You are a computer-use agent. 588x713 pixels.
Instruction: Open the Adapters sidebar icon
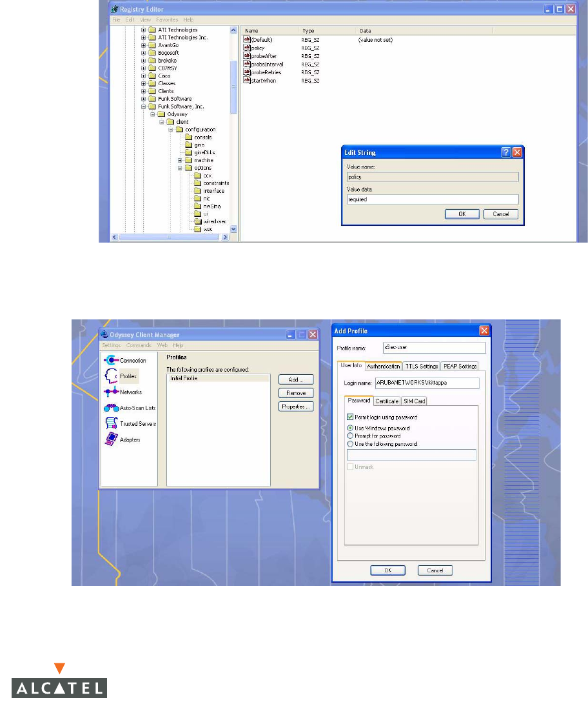112,439
